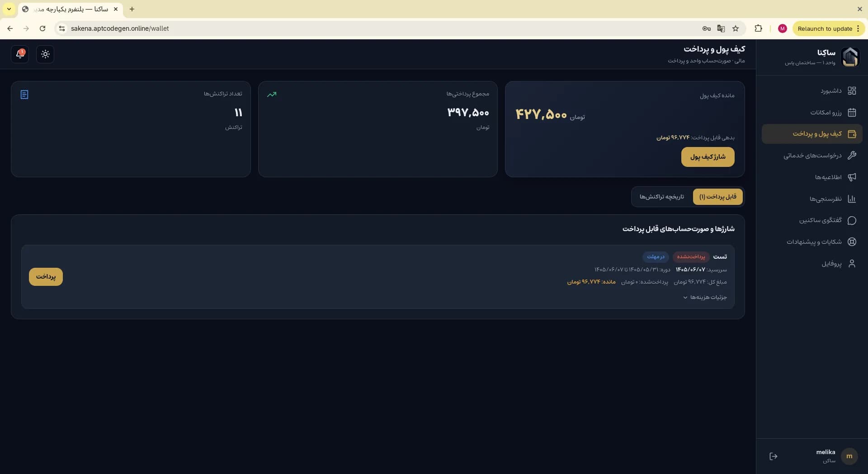Viewport: 868px width, 474px height.
Task: Open the browser extensions puzzle icon
Action: click(x=758, y=28)
